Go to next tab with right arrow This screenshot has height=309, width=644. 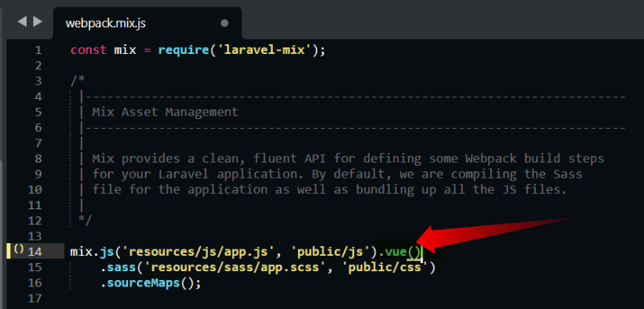[x=38, y=22]
